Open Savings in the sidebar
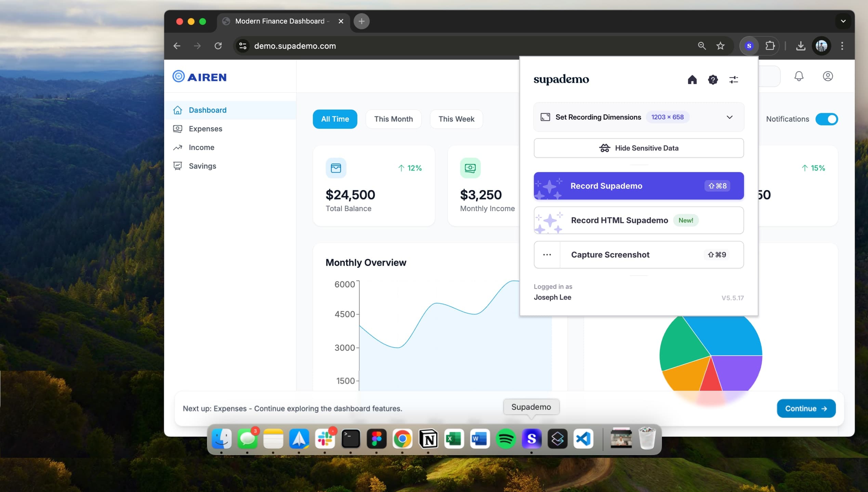 (x=230, y=166)
